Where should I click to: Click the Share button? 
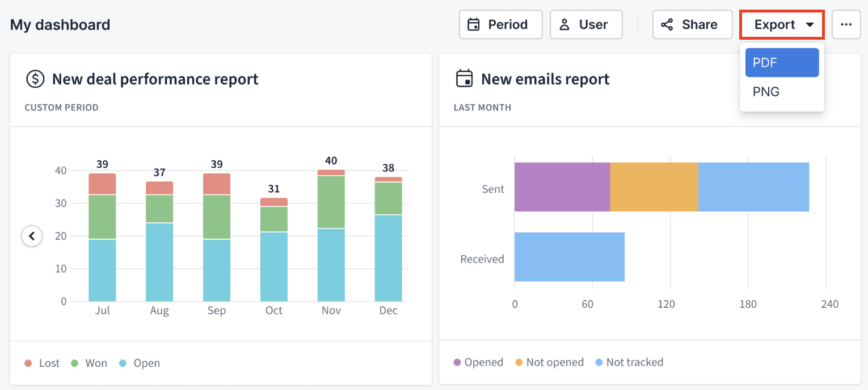[x=692, y=24]
